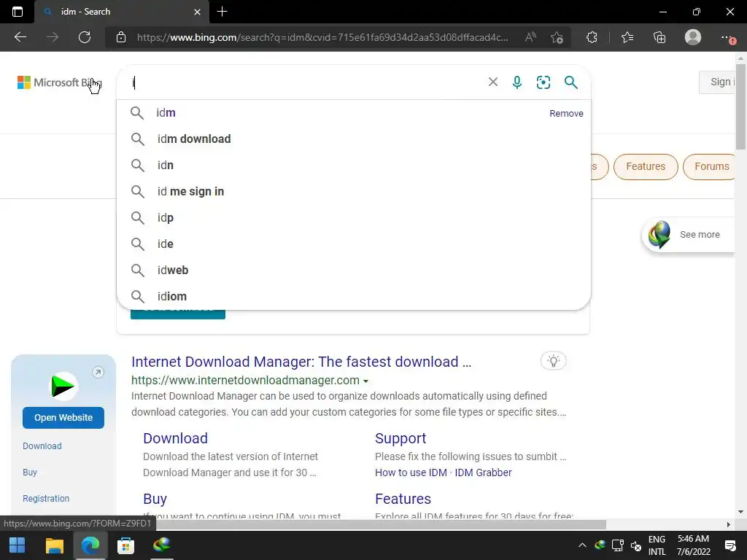Close the idm - Search tab
747x560 pixels.
click(x=197, y=12)
